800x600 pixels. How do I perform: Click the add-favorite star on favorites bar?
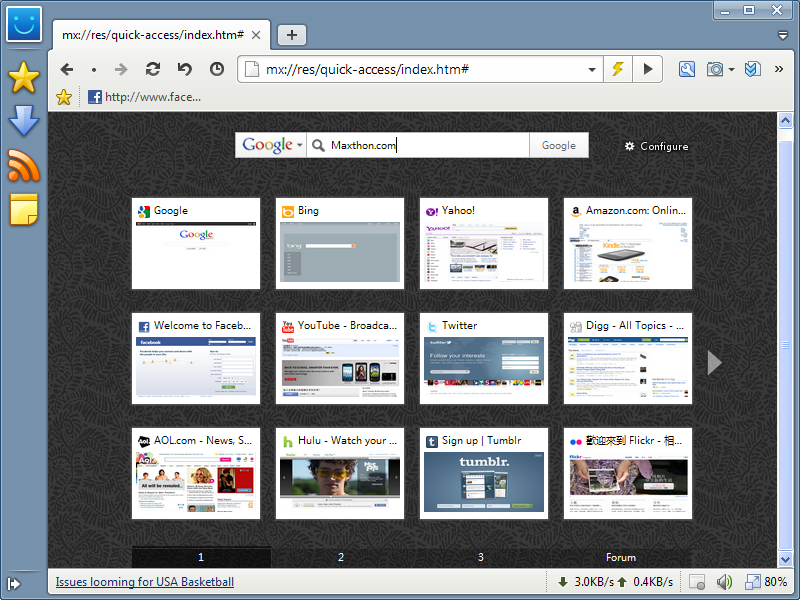point(64,97)
